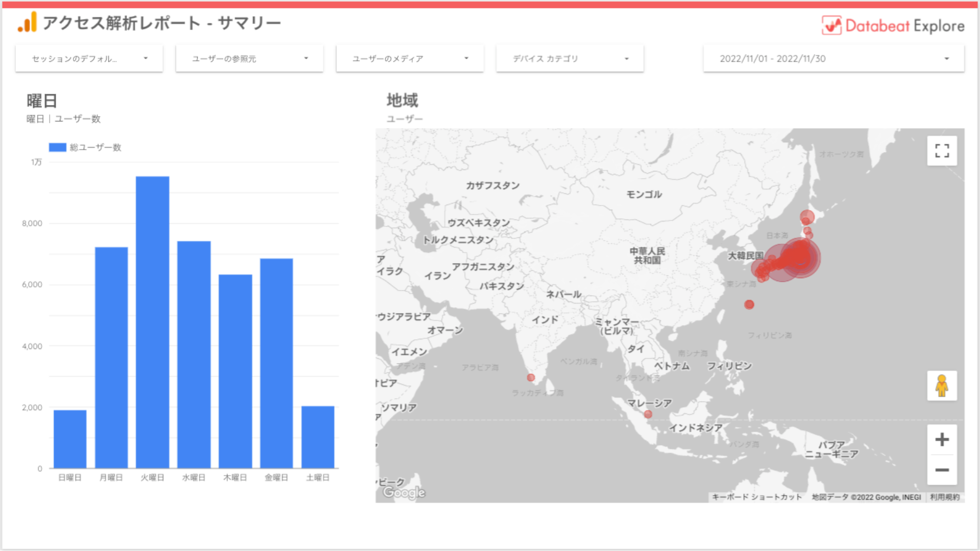Click the large red bubble over Japan
Image resolution: width=980 pixels, height=551 pixels.
799,257
